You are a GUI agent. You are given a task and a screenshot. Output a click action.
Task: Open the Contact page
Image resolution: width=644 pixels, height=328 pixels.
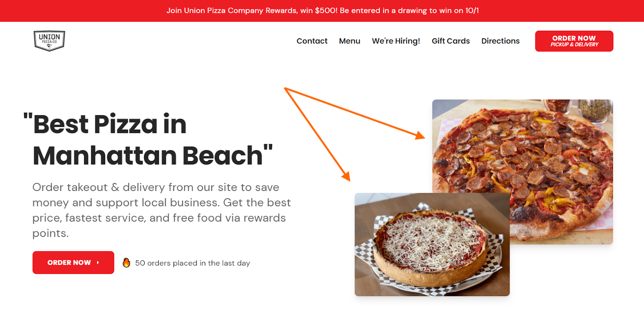point(312,41)
